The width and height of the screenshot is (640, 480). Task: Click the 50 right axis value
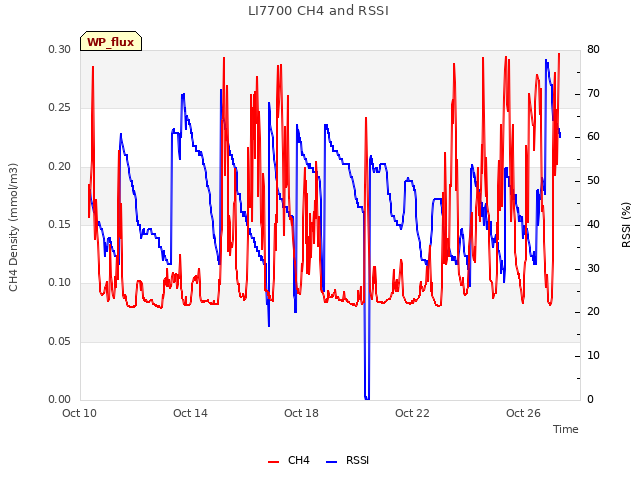coord(593,180)
